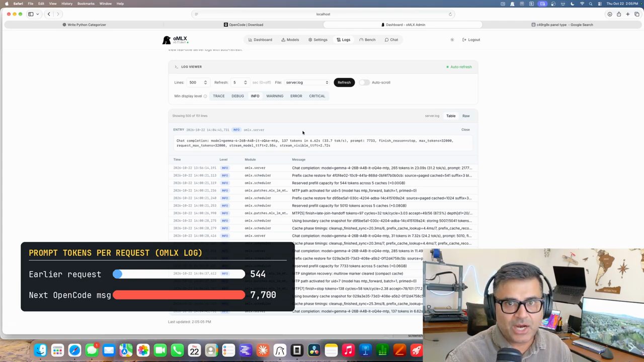Set minimum display level to CRITICAL
The height and width of the screenshot is (362, 644).
[317, 96]
